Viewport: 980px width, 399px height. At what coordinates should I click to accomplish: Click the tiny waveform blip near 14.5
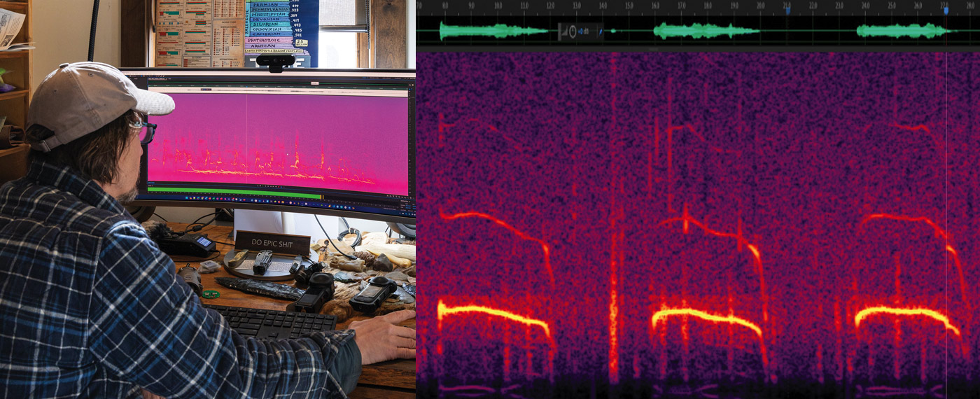coord(612,31)
